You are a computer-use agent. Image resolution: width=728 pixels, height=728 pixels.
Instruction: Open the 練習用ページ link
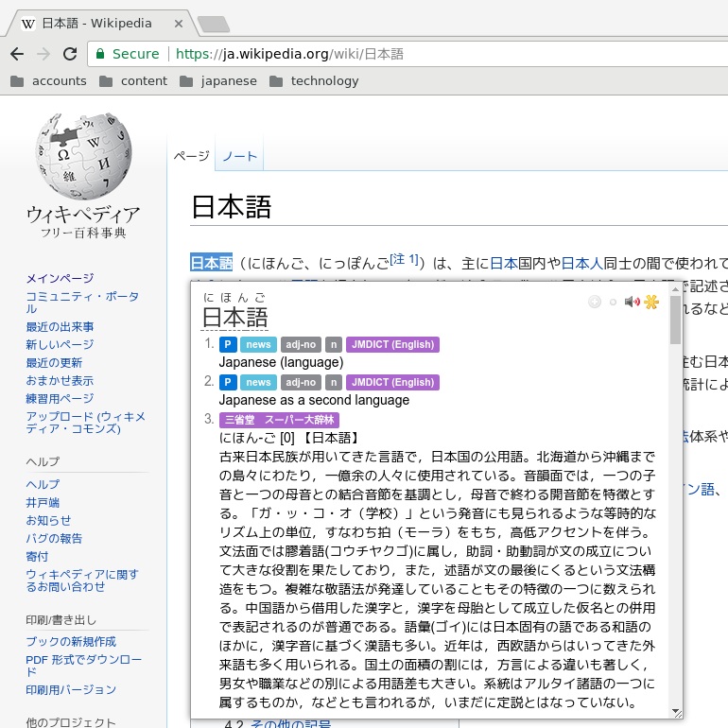60,398
